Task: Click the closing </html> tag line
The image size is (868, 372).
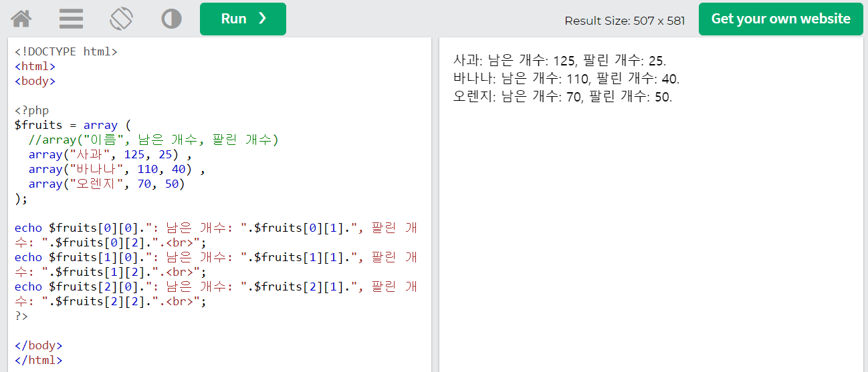Action: [x=38, y=360]
